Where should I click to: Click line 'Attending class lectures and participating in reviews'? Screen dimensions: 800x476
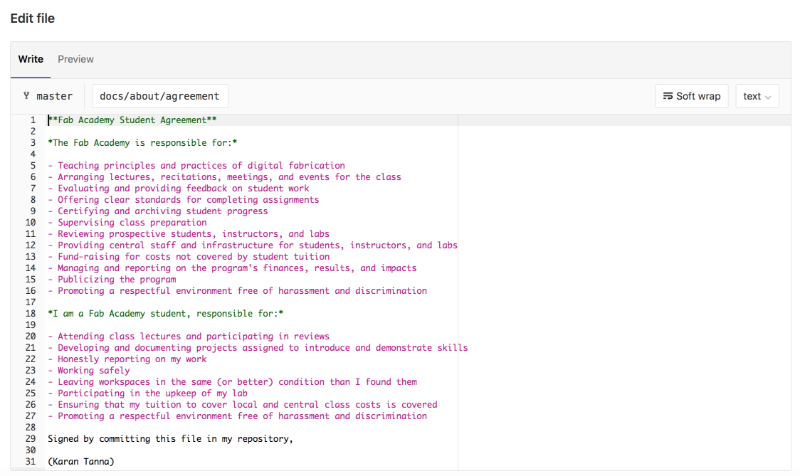189,336
